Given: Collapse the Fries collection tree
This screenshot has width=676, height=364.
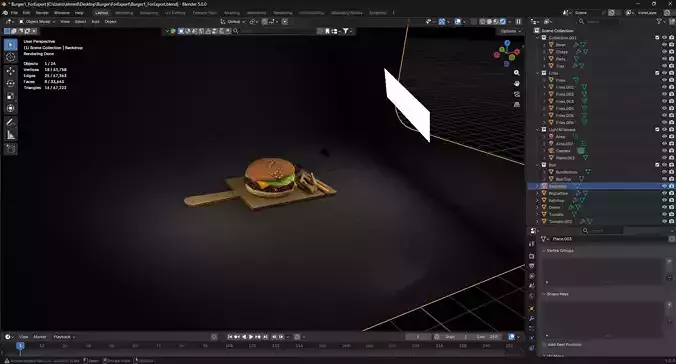Looking at the screenshot, I should coord(538,73).
